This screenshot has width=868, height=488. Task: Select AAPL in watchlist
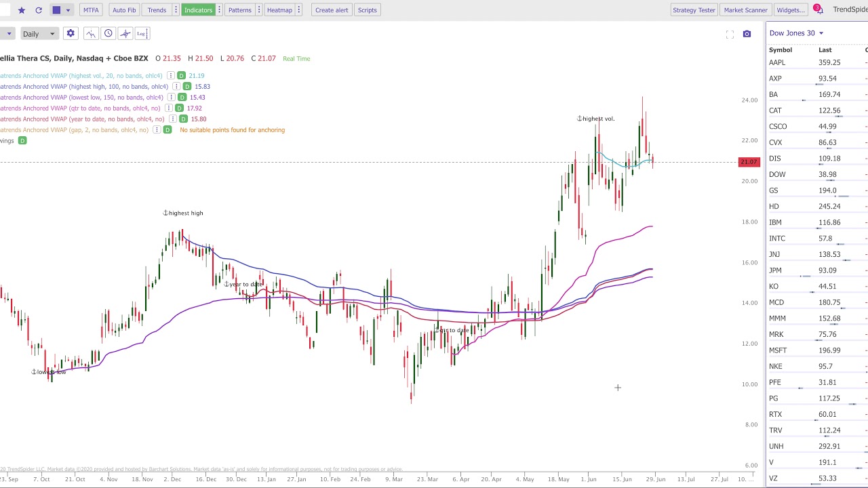(817, 62)
